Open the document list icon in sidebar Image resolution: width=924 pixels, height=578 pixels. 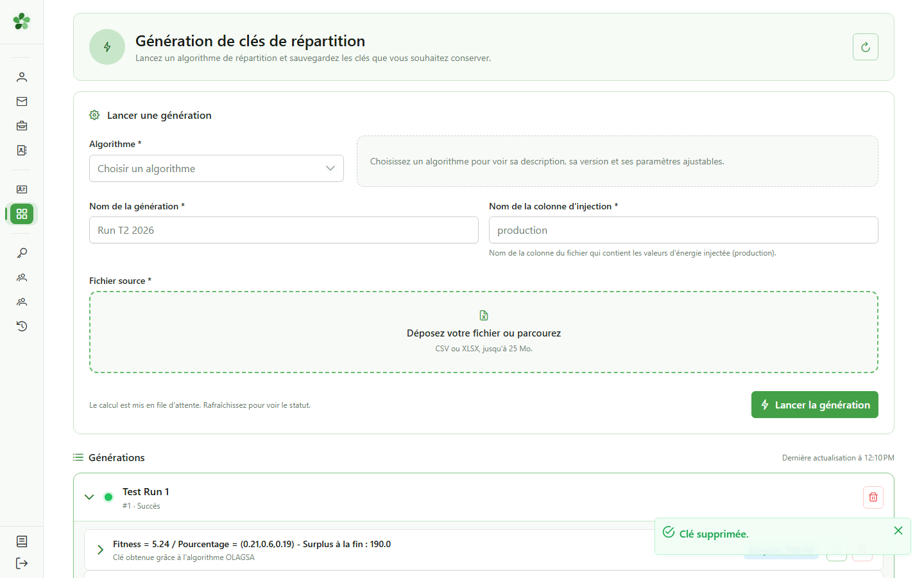tap(22, 541)
